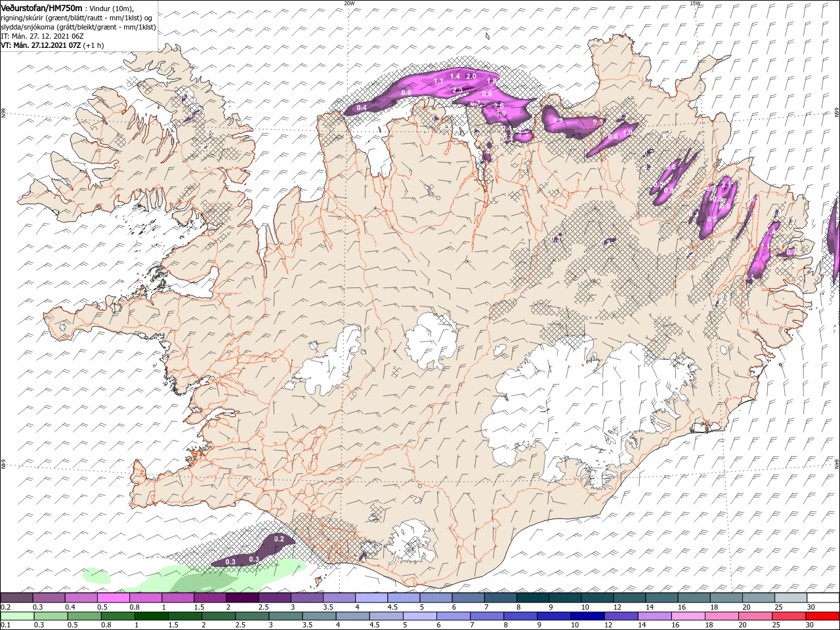Click the Veðurstofan/HM750m title text
Viewport: 840px width, 630px height.
[41, 8]
